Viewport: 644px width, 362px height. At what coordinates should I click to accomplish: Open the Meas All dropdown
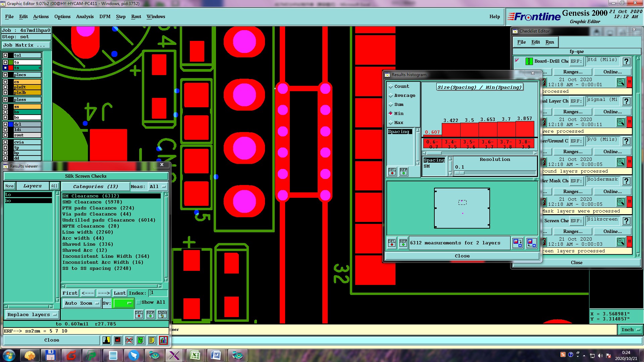[x=158, y=187]
